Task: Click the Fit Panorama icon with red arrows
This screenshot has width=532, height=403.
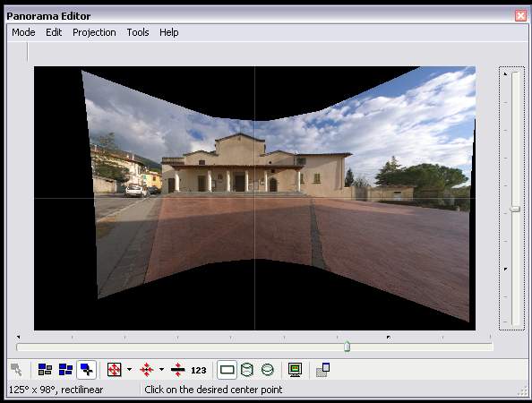Action: 114,369
